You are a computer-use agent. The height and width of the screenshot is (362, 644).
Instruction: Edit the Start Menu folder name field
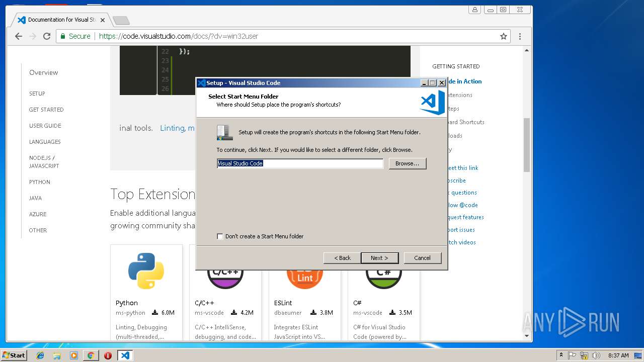[300, 163]
